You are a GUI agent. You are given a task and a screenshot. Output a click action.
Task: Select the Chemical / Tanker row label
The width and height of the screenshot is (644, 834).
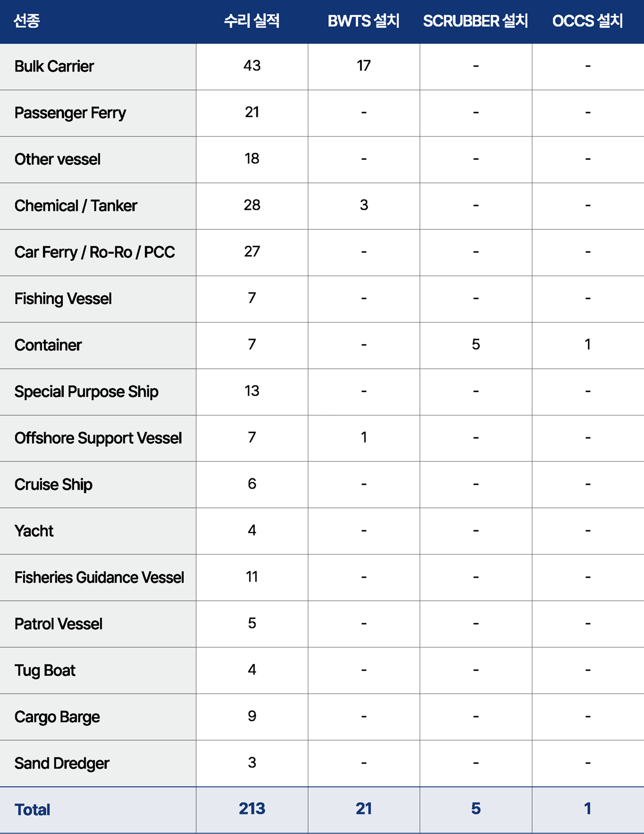(75, 206)
